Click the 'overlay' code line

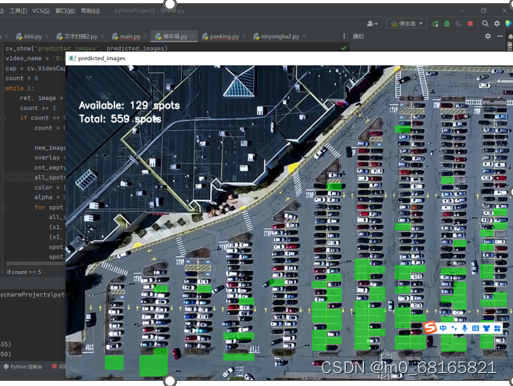(49, 158)
